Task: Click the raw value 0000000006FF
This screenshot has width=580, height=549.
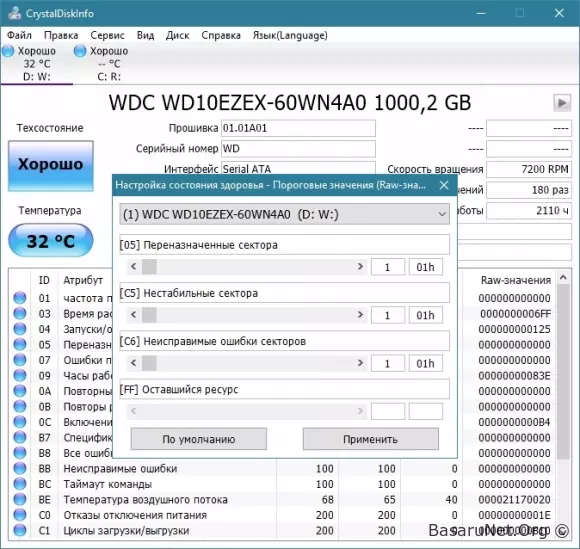Action: (515, 314)
